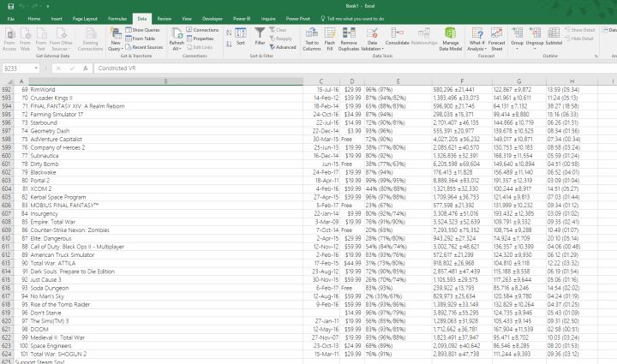This screenshot has width=617, height=364.
Task: Open Customize Quick Access Toolbar dropdown
Action: point(48,6)
